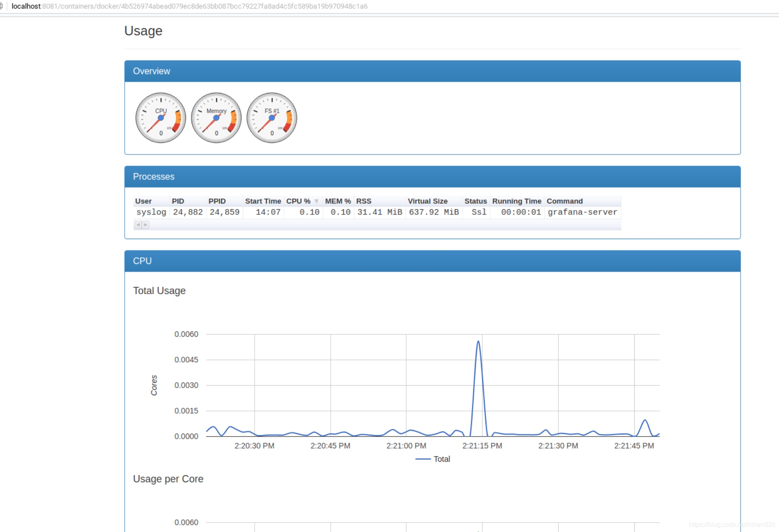Click the FS #1 gauge in Overview
The image size is (779, 532).
pos(272,118)
